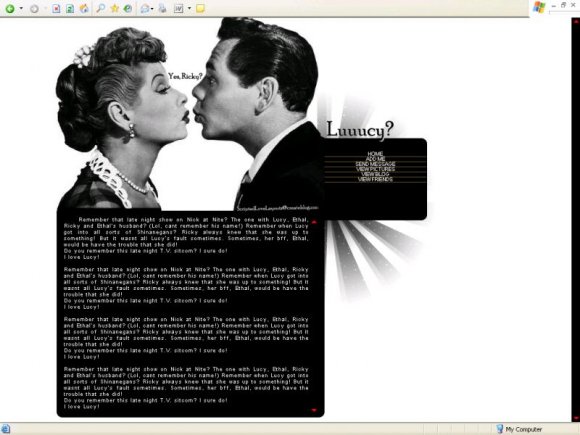Click the green Back arrow button
Viewport: 580px width, 435px height.
(10, 8)
